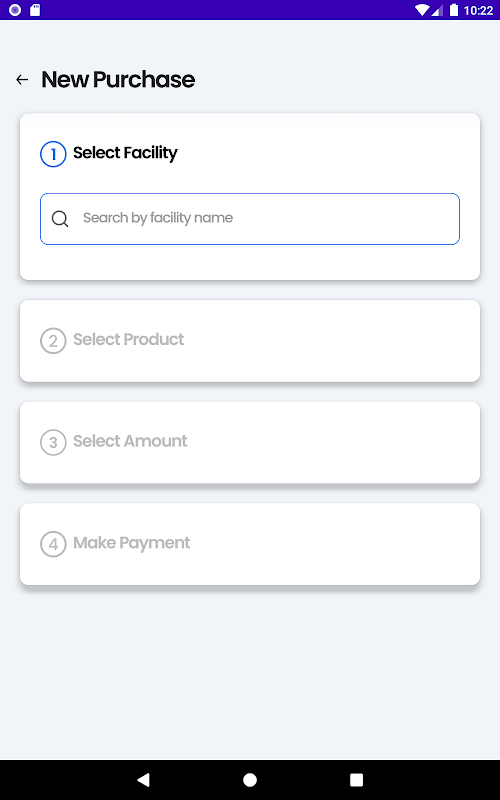Tap the magnifying glass search icon

[x=60, y=219]
